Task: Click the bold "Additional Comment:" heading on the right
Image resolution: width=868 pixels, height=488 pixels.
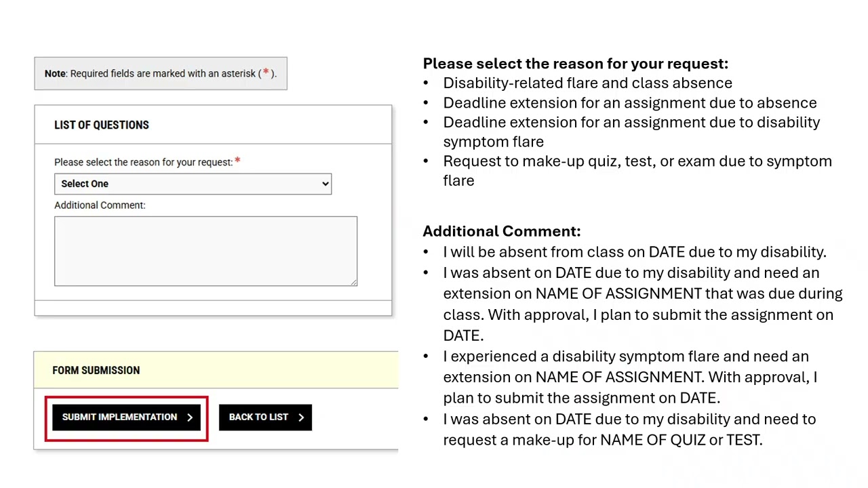Action: (x=501, y=231)
